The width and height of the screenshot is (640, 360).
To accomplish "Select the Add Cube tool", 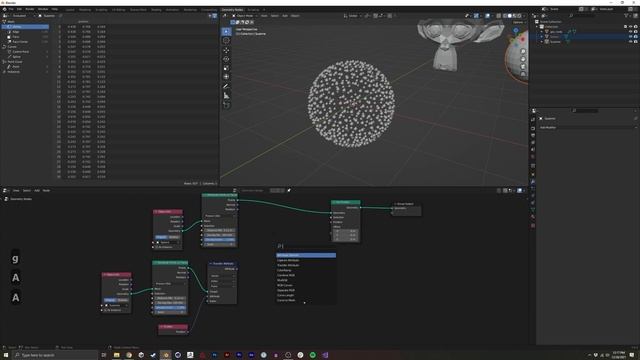I will [226, 105].
